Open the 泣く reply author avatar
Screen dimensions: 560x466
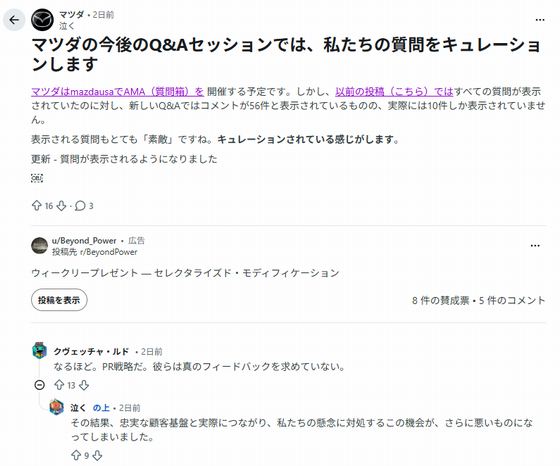click(56, 407)
